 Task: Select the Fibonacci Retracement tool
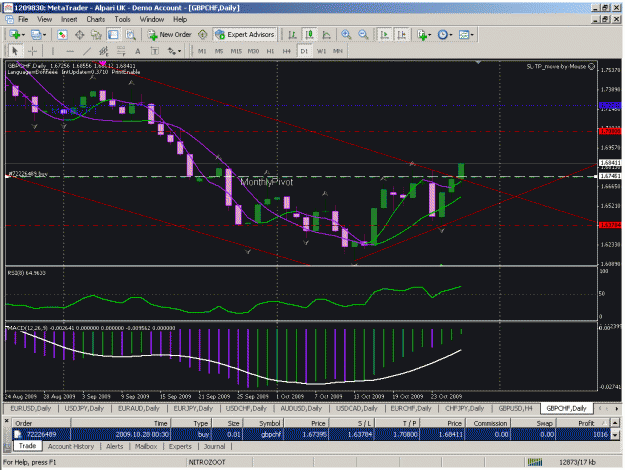click(x=121, y=51)
